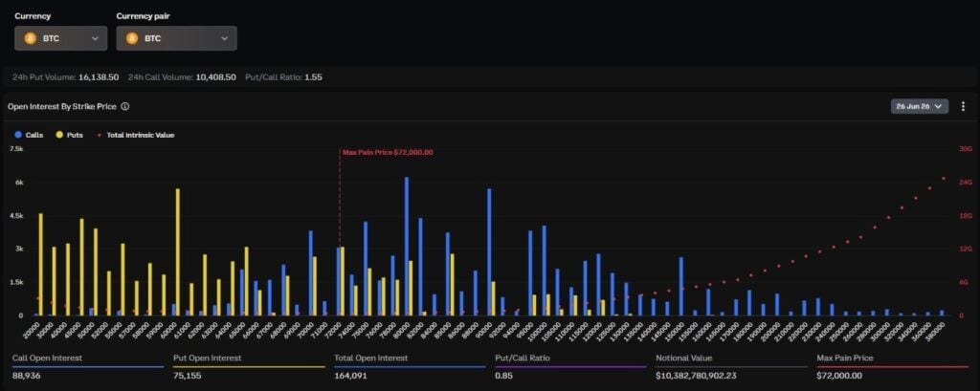Click the 24h Call Volume value 10,408.50

click(x=216, y=77)
